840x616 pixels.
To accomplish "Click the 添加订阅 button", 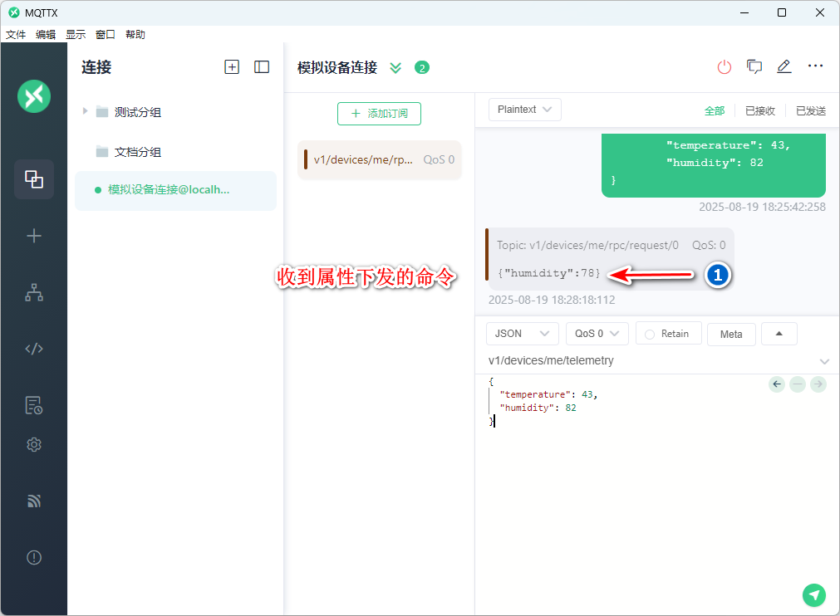I will (379, 114).
